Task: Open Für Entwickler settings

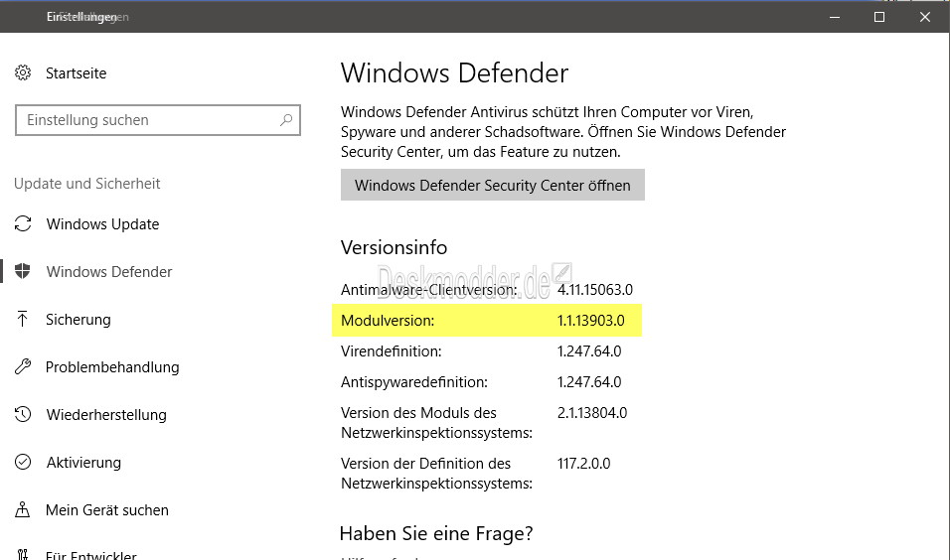Action: click(90, 554)
